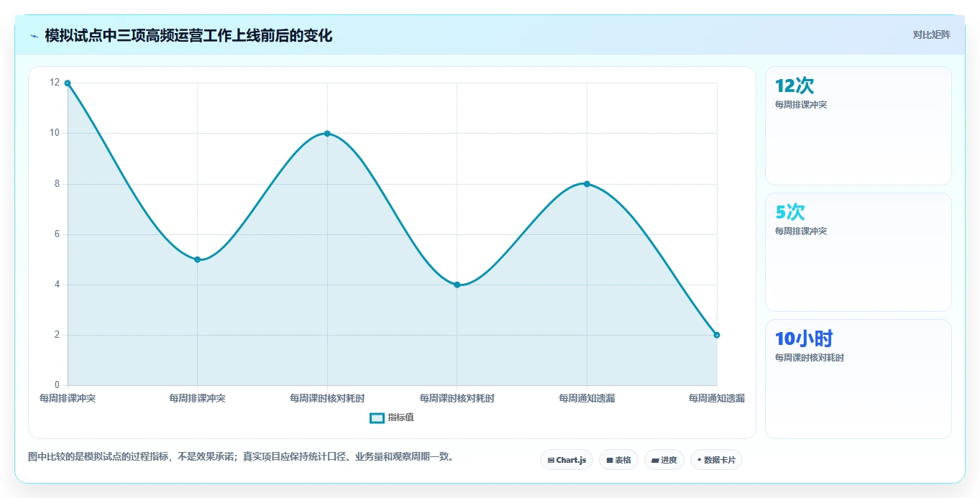Click the 进度 pill button
This screenshot has height=498, width=980.
pyautogui.click(x=664, y=460)
